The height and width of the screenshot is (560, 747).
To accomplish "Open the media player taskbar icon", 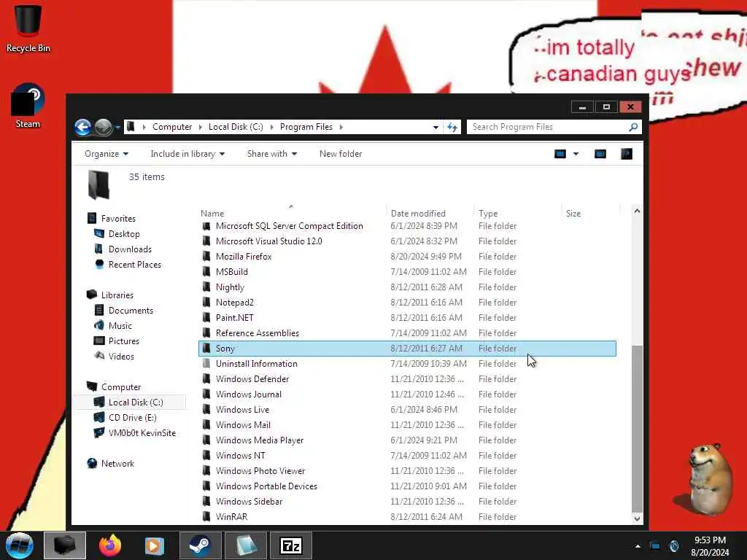I will tap(155, 545).
